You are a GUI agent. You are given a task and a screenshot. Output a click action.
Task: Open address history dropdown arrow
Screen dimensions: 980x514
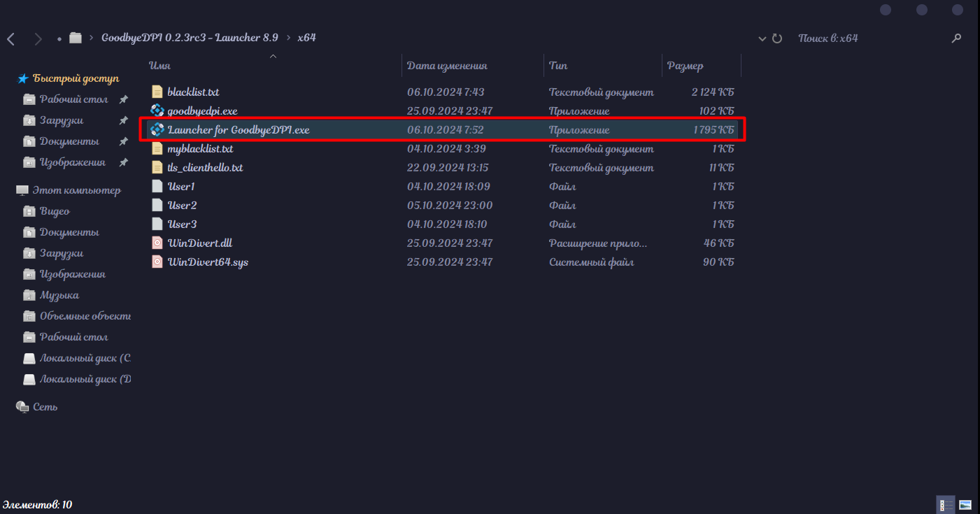pos(762,38)
